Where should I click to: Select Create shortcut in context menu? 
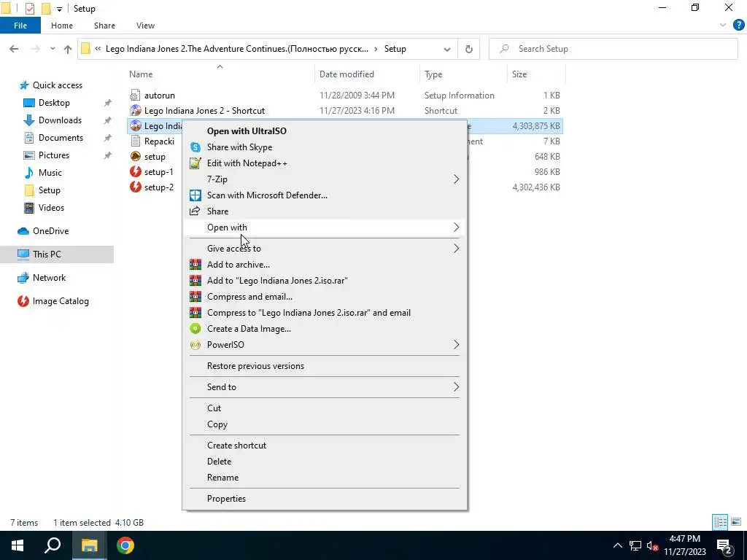click(237, 446)
